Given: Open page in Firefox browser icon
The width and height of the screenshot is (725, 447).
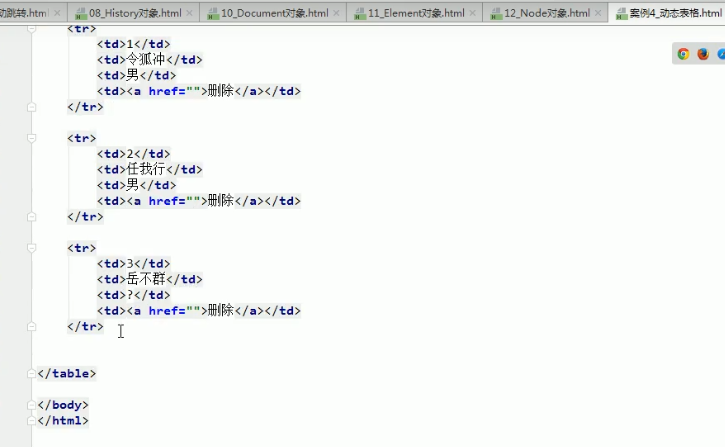Looking at the screenshot, I should (x=703, y=54).
